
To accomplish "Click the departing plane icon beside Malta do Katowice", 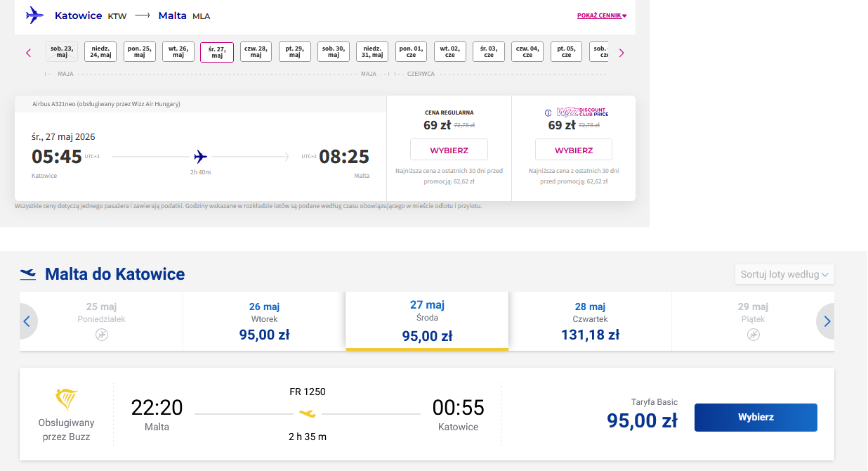I will point(28,274).
